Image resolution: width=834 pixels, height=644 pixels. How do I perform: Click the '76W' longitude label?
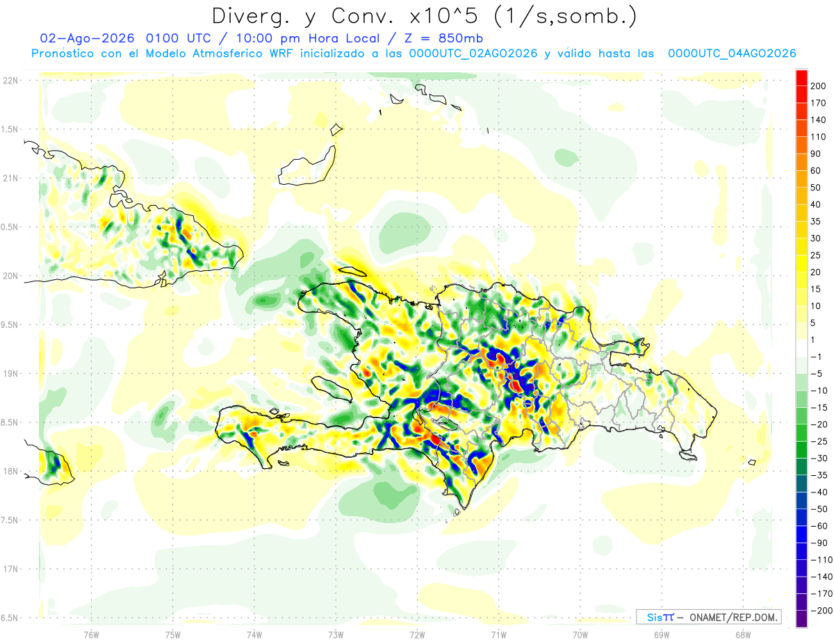91,634
